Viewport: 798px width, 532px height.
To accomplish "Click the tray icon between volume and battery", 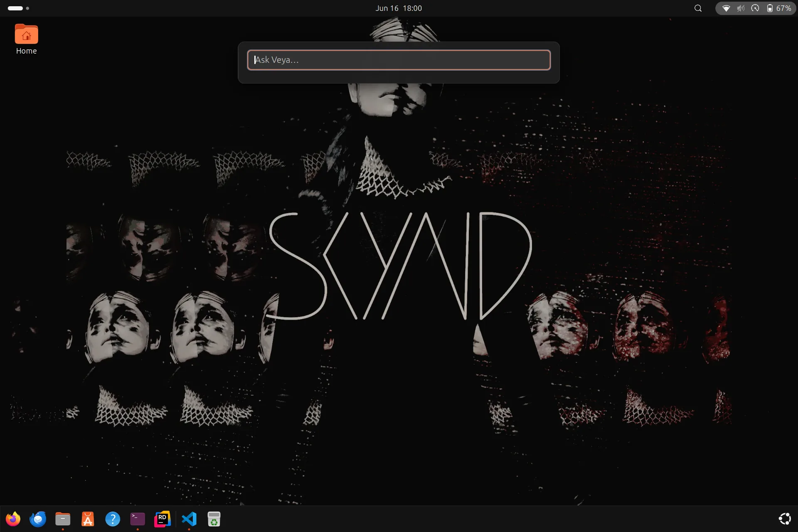I will (x=755, y=8).
